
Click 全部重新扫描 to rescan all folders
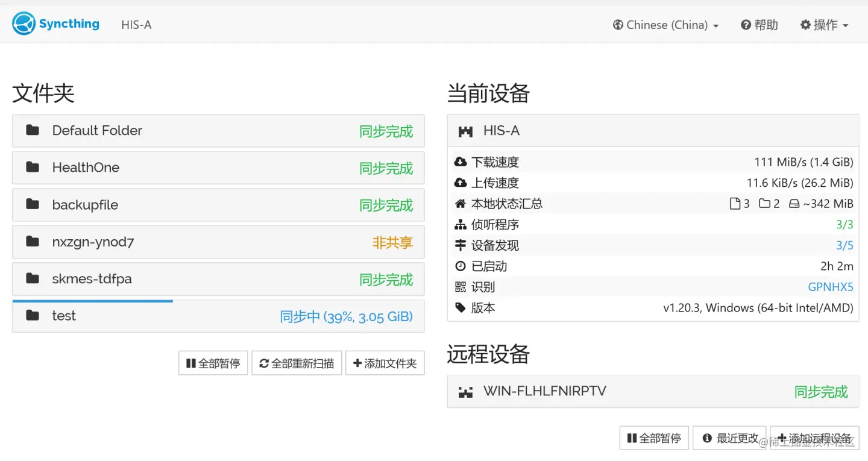(297, 363)
